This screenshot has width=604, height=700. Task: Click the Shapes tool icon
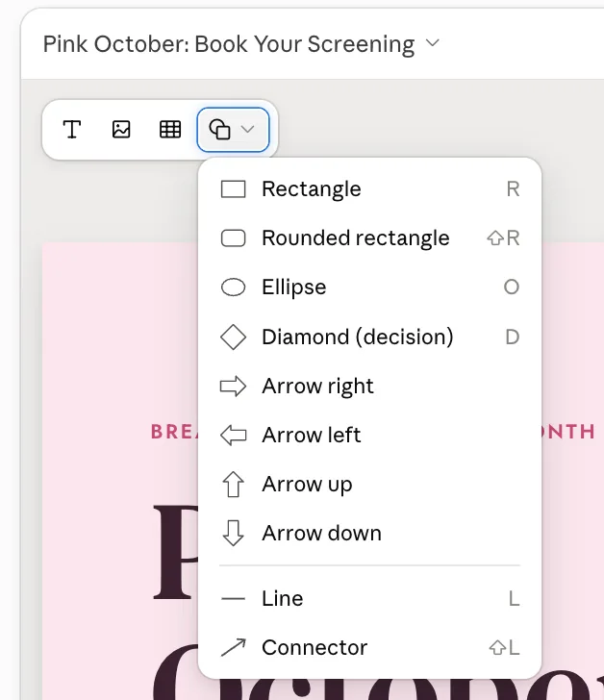[219, 130]
